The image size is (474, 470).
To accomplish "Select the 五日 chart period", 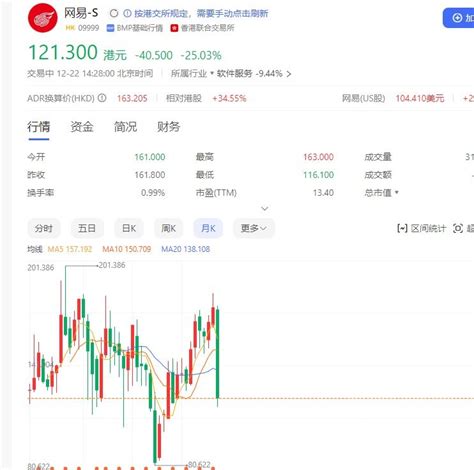I will [x=87, y=228].
